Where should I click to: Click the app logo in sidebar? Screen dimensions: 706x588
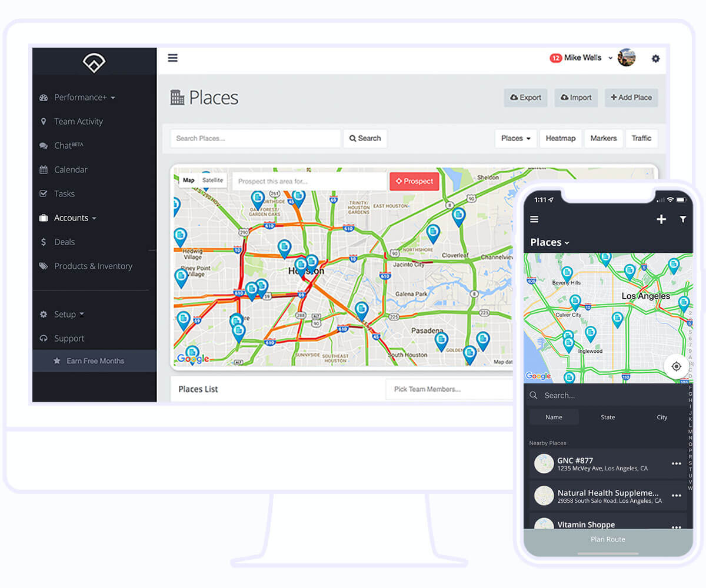click(94, 62)
